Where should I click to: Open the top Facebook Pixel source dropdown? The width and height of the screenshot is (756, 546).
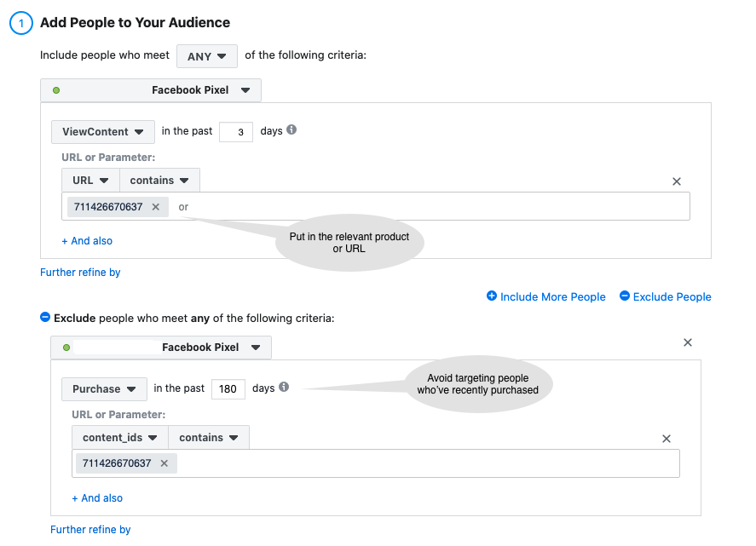tap(151, 90)
